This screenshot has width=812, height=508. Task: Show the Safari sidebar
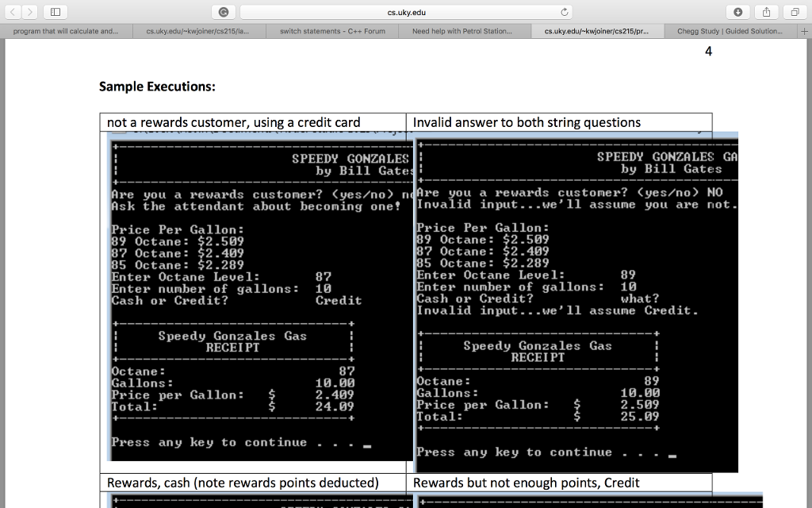pyautogui.click(x=56, y=12)
